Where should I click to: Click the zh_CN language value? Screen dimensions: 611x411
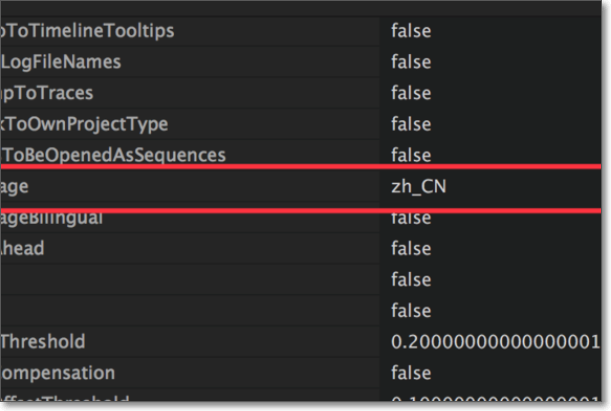pos(419,187)
